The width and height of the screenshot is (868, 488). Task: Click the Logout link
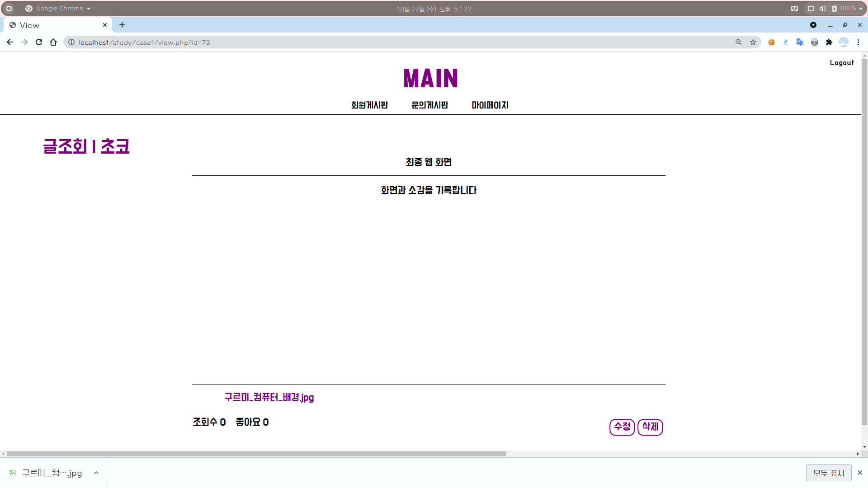[842, 63]
